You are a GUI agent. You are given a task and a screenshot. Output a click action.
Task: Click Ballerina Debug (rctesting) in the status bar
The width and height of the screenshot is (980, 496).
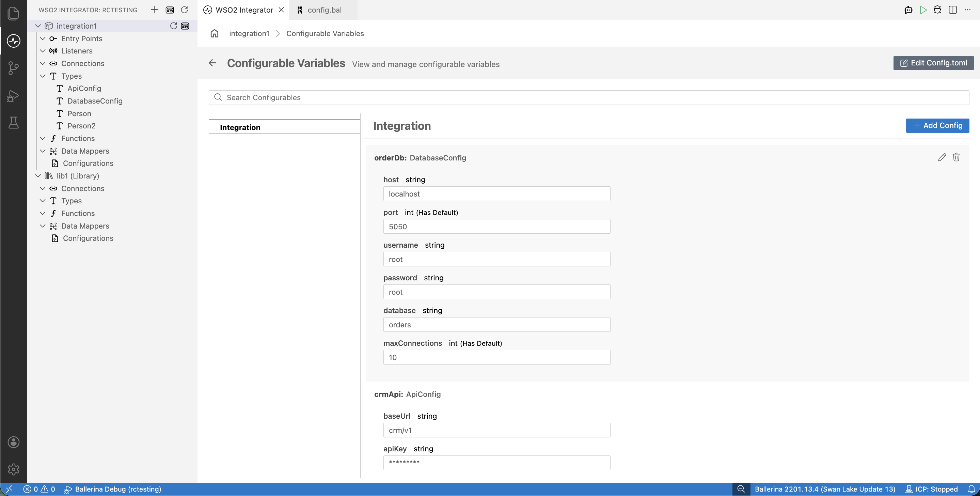[113, 489]
